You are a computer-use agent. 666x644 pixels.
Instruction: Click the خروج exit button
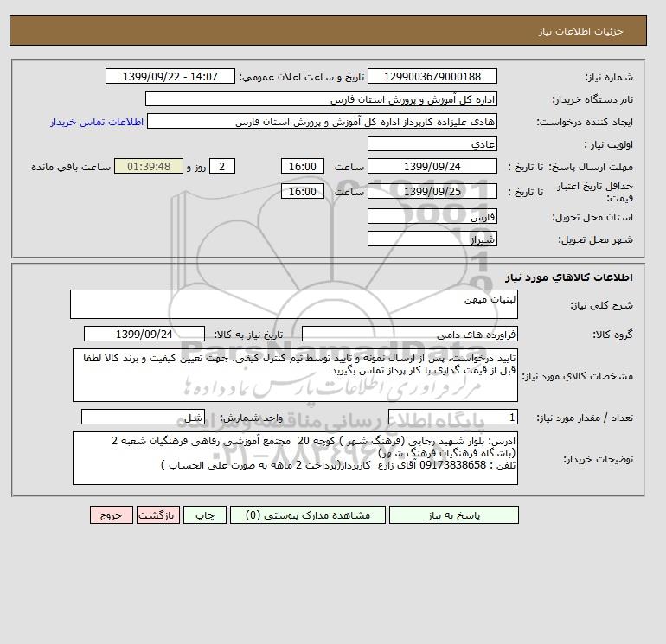pos(112,515)
